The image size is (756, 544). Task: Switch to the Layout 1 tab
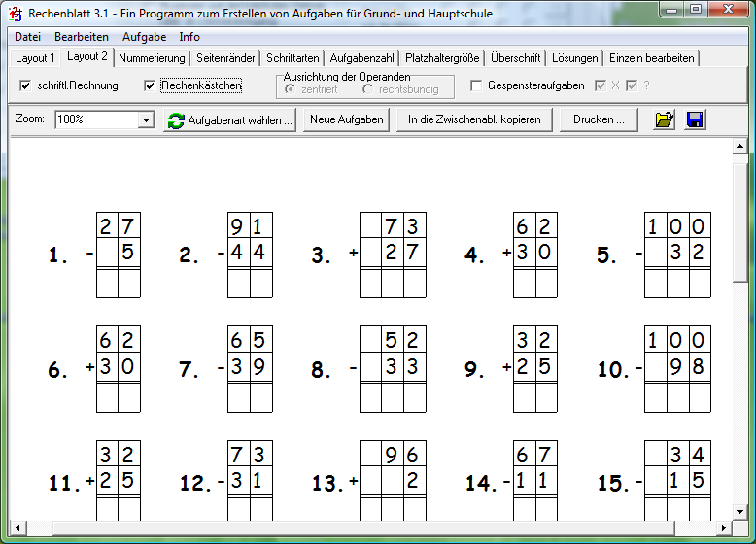click(x=36, y=58)
